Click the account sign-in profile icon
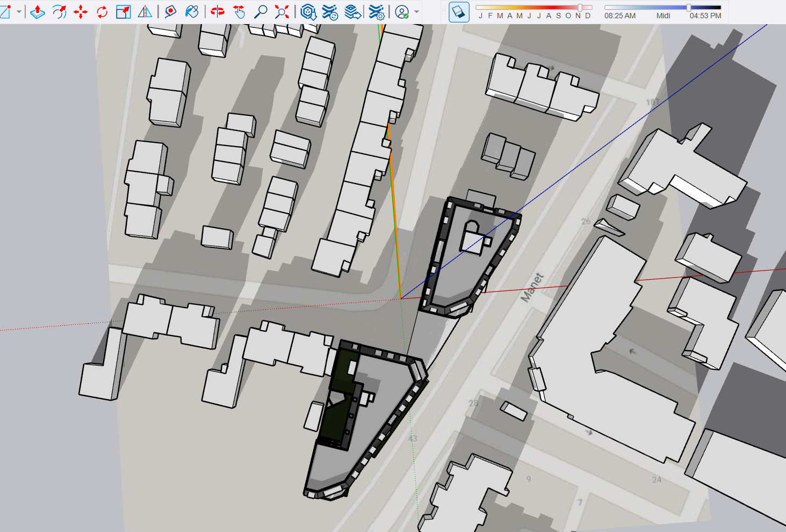 click(402, 12)
